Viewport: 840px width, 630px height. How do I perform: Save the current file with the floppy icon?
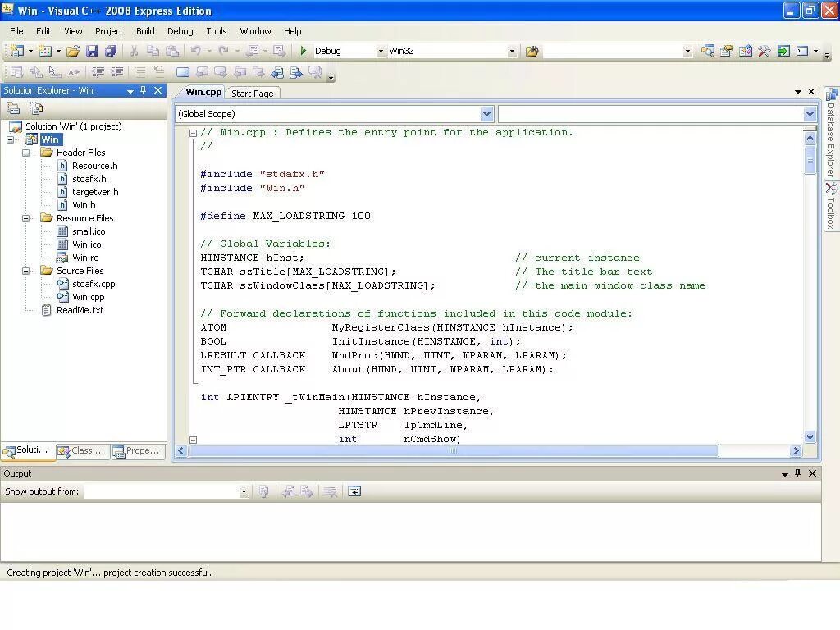tap(92, 51)
